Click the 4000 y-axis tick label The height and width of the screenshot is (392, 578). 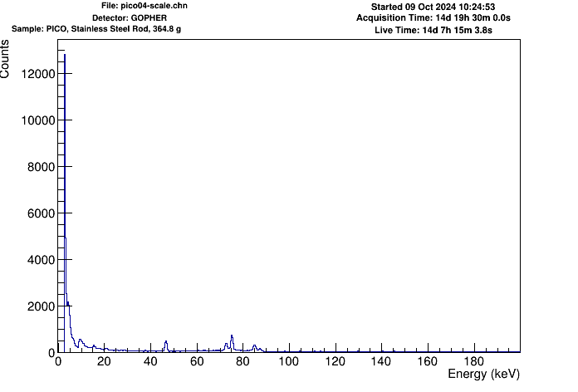[41, 260]
